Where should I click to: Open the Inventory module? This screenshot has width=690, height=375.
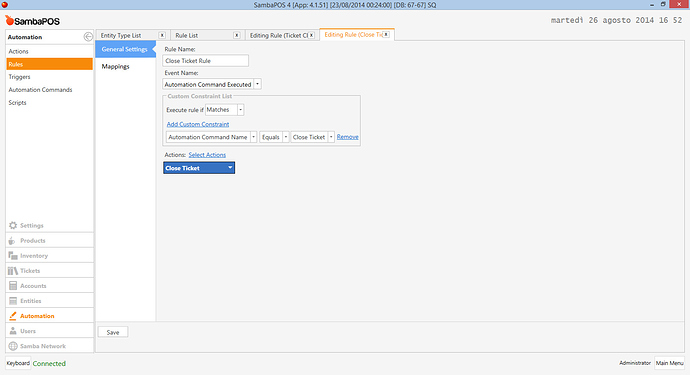tap(50, 256)
